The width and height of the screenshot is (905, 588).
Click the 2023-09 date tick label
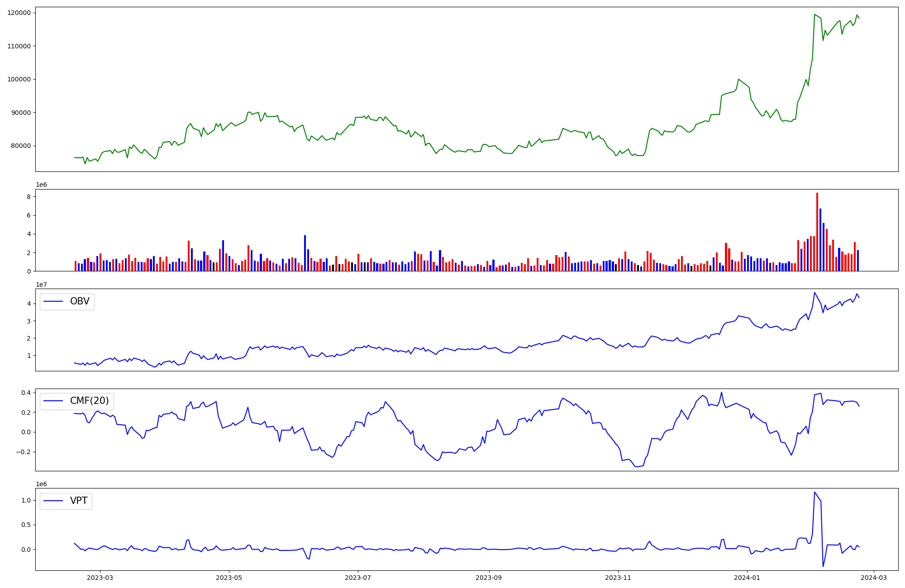[x=489, y=577]
